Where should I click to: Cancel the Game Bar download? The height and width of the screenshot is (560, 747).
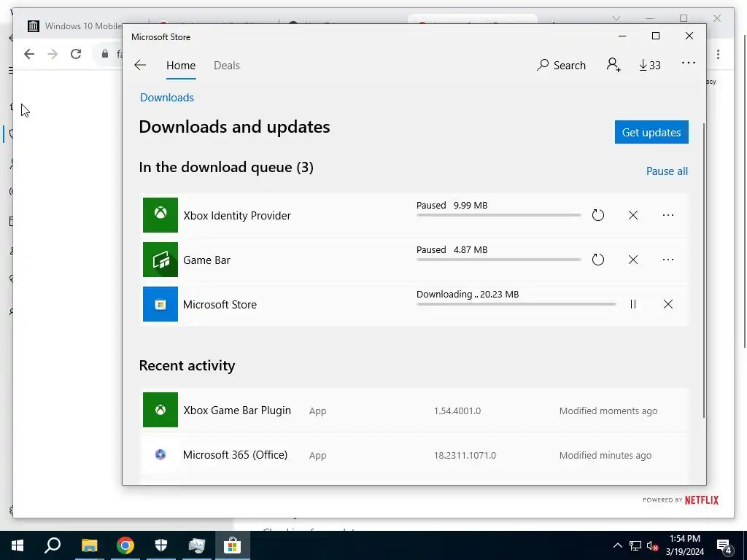click(633, 260)
